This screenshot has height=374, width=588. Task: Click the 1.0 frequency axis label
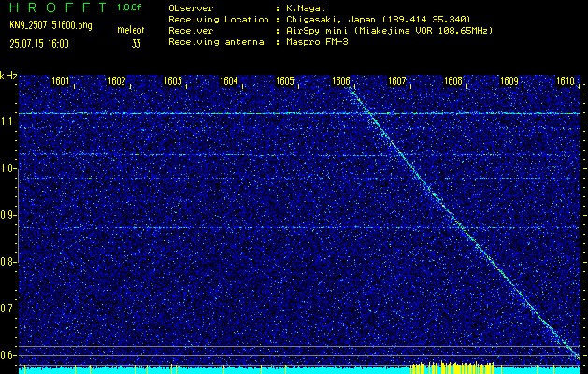8,169
